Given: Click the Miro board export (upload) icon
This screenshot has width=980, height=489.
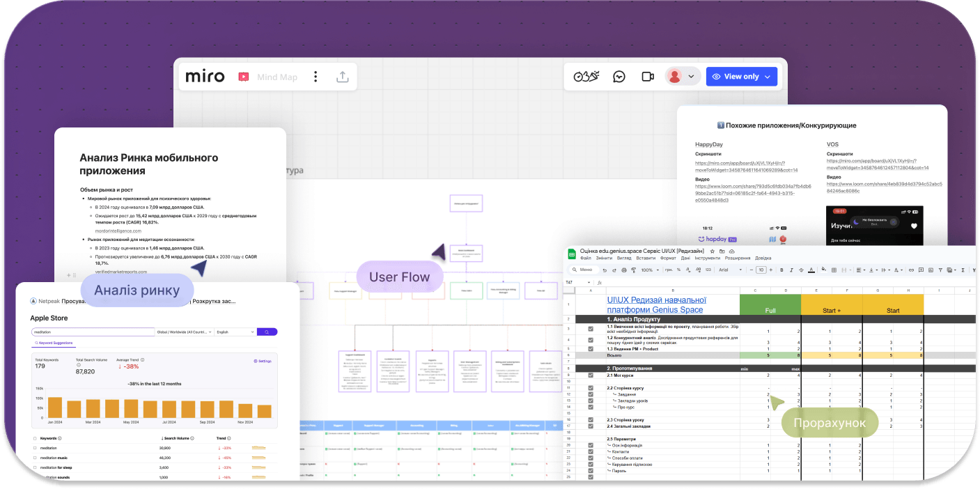Looking at the screenshot, I should [x=342, y=77].
